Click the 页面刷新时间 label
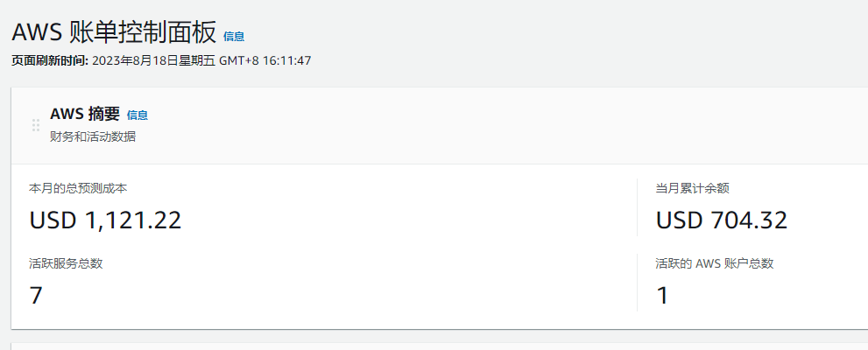868x350 pixels. tap(50, 61)
